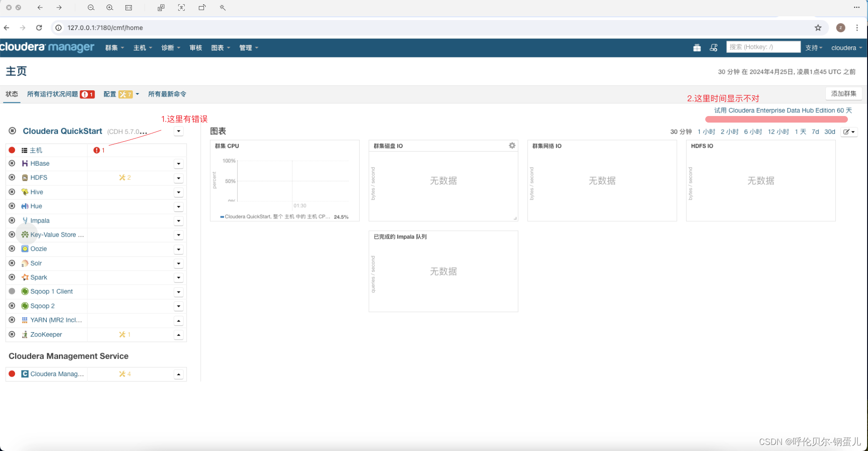Image resolution: width=868 pixels, height=451 pixels.
Task: Open 所有运行状况问题 tab
Action: coord(61,94)
